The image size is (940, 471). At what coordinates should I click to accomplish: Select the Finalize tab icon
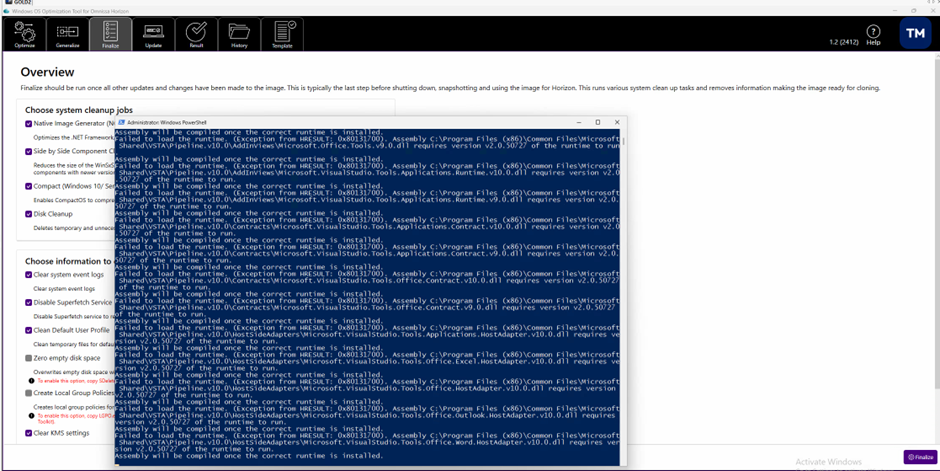pyautogui.click(x=110, y=35)
